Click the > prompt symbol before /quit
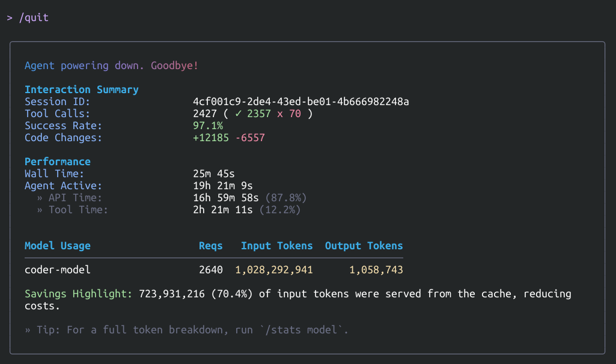Screen dimensions: 616x364 click(10, 17)
